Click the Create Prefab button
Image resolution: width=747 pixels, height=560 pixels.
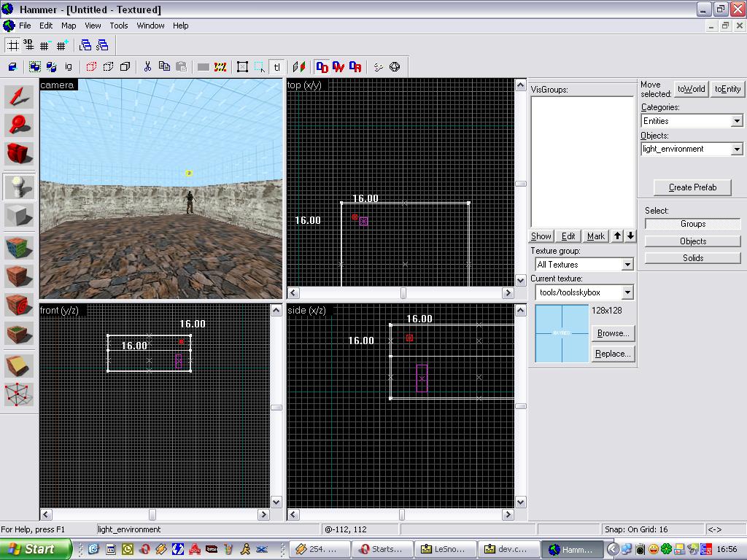(692, 187)
